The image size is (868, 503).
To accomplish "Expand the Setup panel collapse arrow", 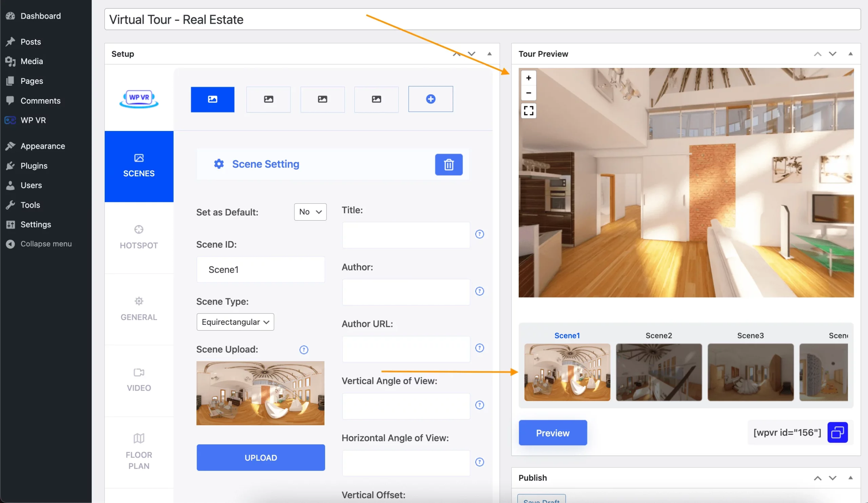I will click(x=489, y=54).
